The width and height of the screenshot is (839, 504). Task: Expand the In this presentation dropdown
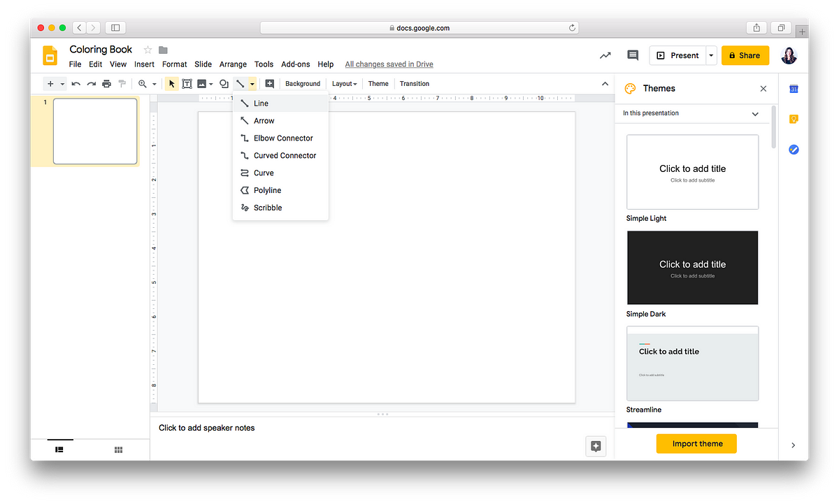tap(755, 114)
